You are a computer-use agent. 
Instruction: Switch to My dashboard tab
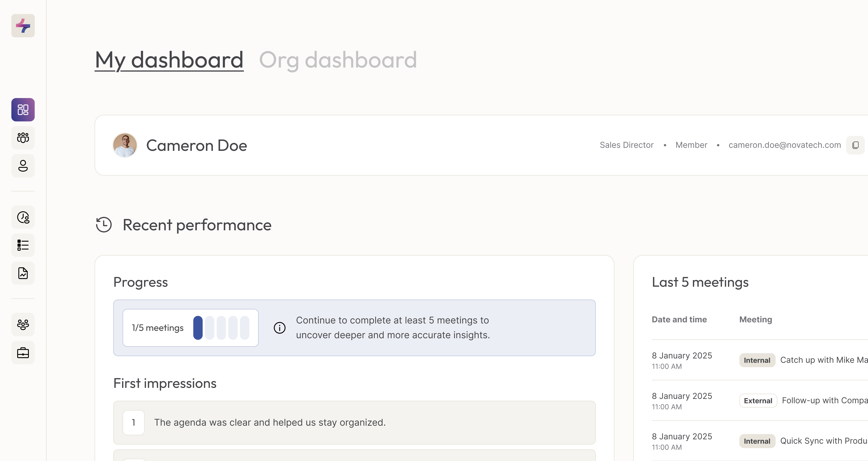click(169, 60)
